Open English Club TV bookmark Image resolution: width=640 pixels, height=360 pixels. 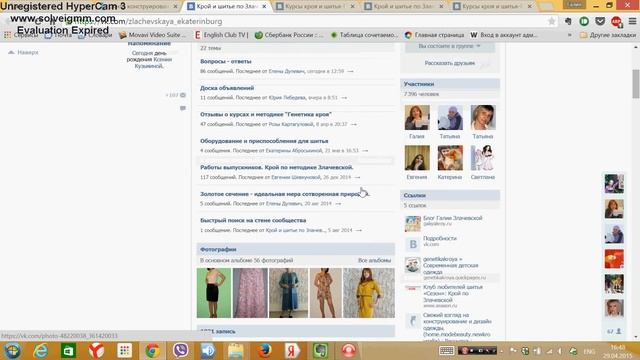pos(221,35)
